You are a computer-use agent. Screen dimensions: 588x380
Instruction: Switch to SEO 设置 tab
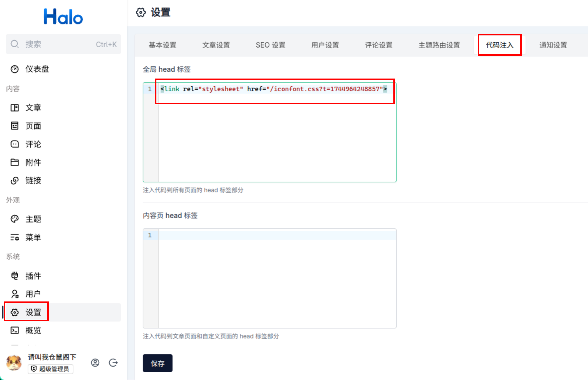point(270,45)
